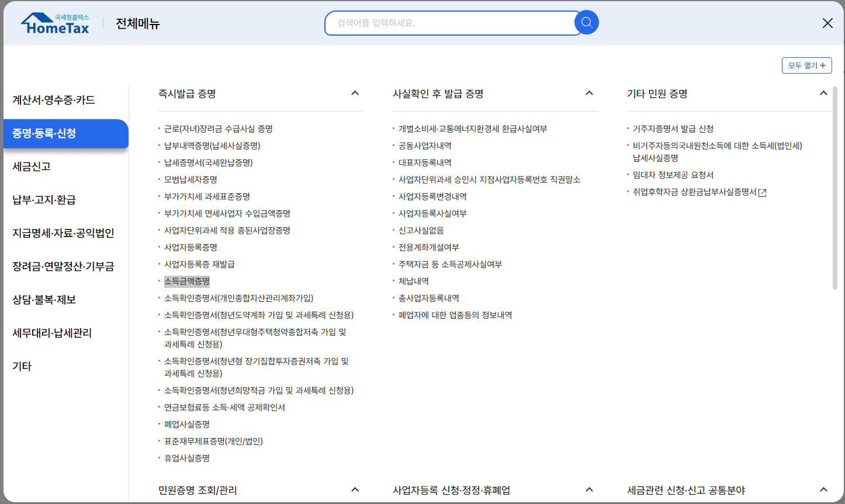This screenshot has height=504, width=845.
Task: Open 납부내역증명(납세사실증명) link
Action: (212, 145)
